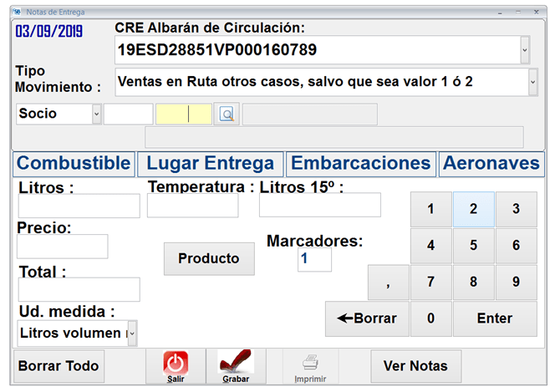
Task: Open the Lugar Entrega tab
Action: [x=210, y=163]
